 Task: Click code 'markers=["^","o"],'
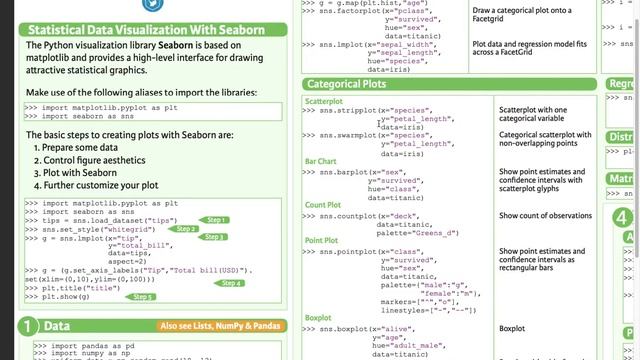click(420, 302)
